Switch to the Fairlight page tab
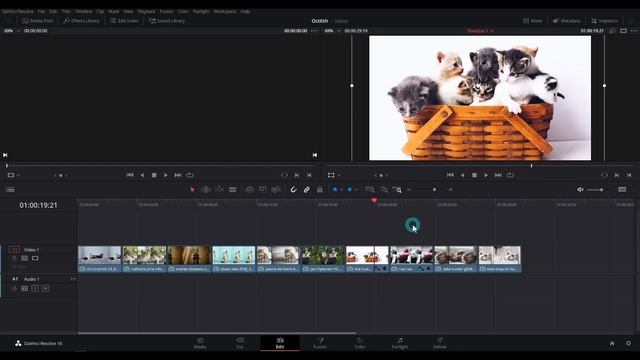Viewport: 640px width, 360px height. [x=400, y=343]
